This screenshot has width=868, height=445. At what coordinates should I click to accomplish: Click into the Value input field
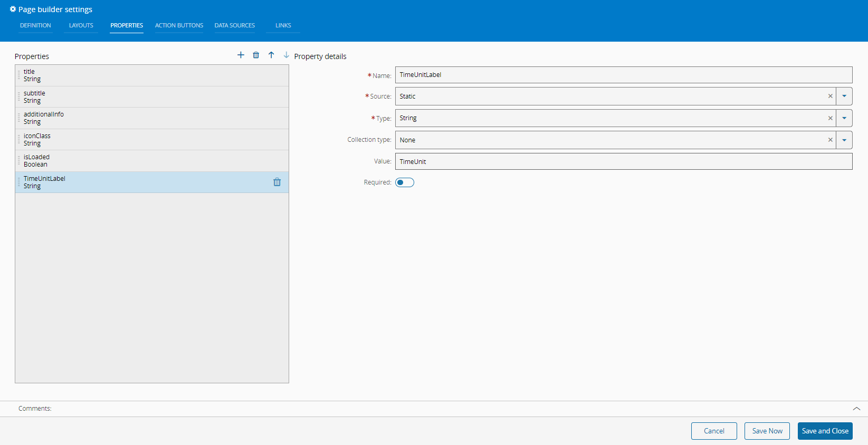click(623, 162)
